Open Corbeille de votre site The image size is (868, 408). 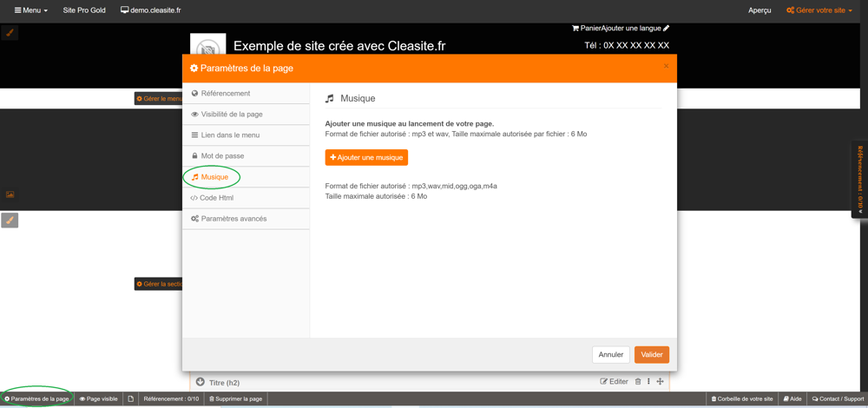coord(742,399)
